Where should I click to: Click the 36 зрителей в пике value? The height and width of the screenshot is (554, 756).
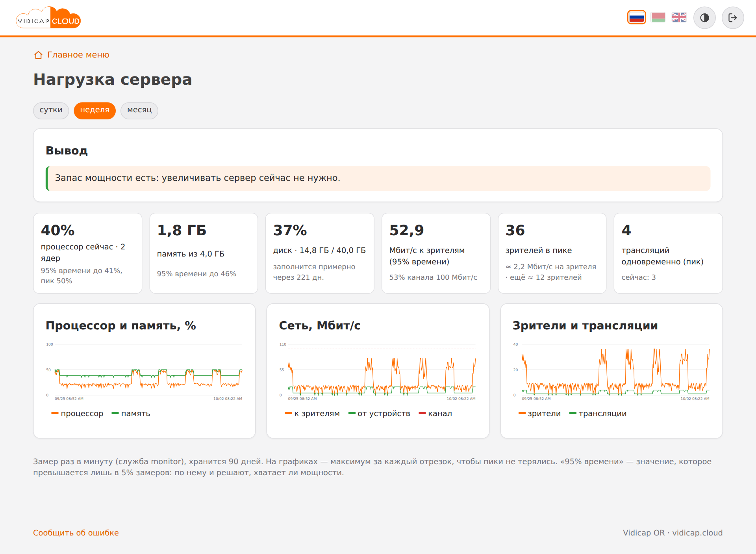coord(515,231)
